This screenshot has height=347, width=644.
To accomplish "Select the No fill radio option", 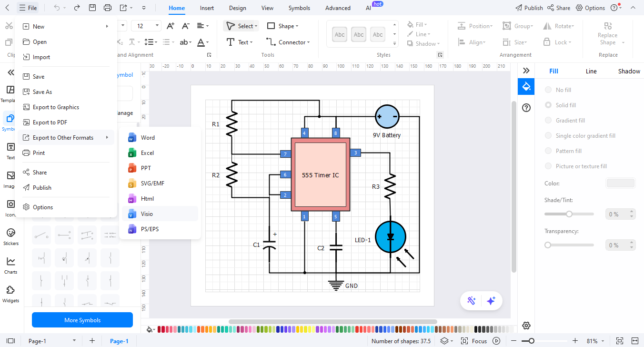I will (x=548, y=90).
